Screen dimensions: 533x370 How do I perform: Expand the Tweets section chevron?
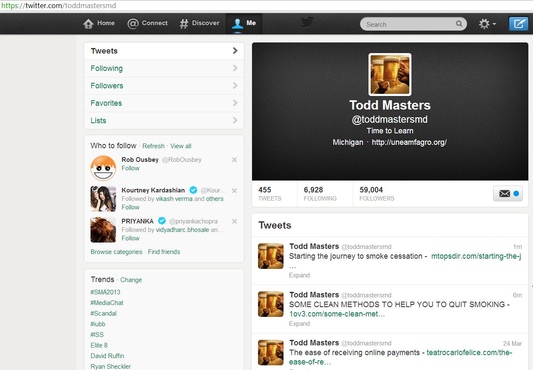[235, 51]
